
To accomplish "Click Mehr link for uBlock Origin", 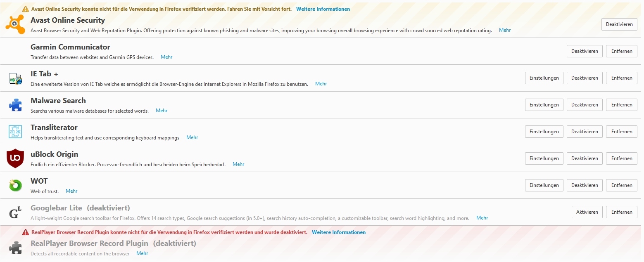I will pos(238,164).
